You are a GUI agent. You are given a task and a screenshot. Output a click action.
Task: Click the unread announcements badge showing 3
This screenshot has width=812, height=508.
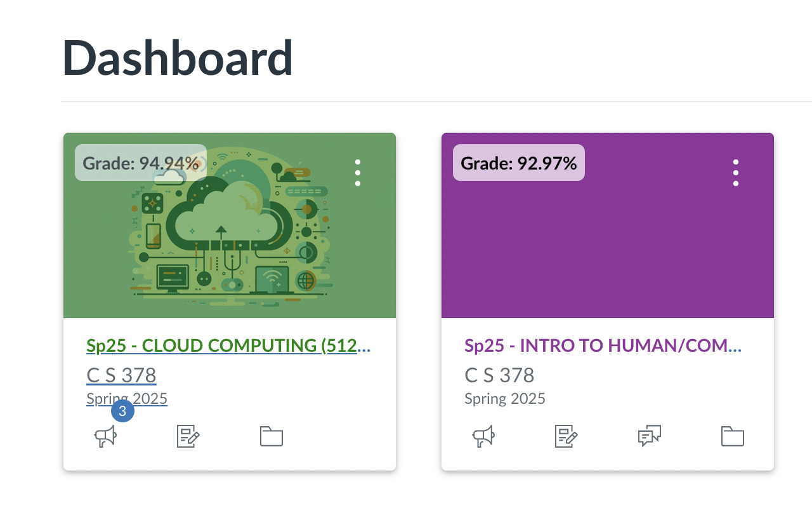point(122,410)
